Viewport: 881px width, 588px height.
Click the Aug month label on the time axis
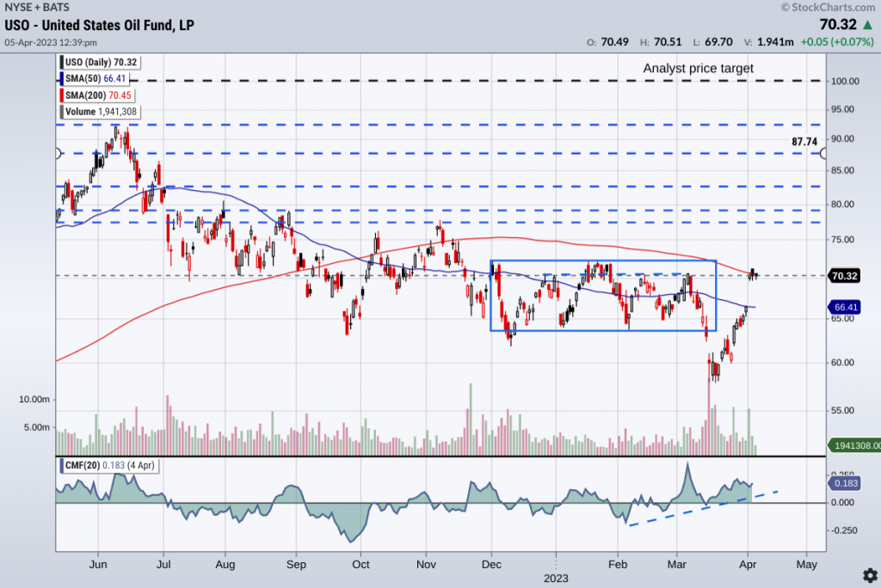click(225, 565)
